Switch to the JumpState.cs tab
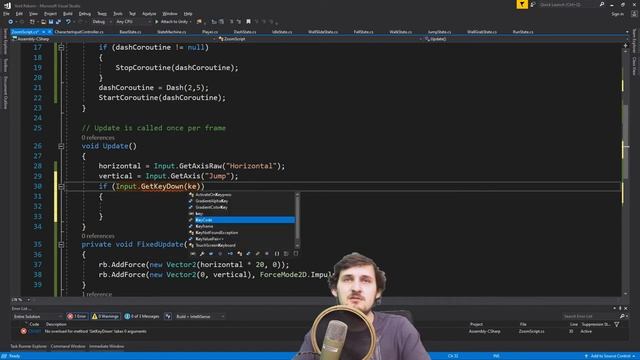This screenshot has height=360, width=640. point(439,31)
